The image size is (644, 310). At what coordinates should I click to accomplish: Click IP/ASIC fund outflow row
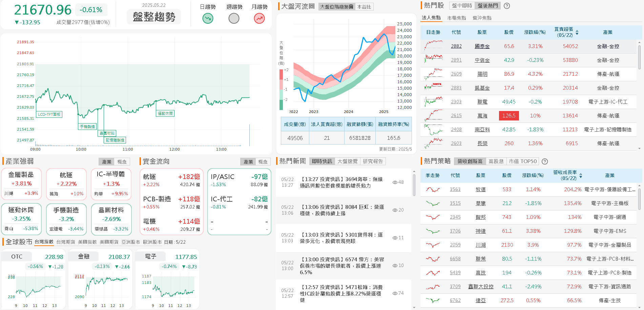tap(239, 180)
